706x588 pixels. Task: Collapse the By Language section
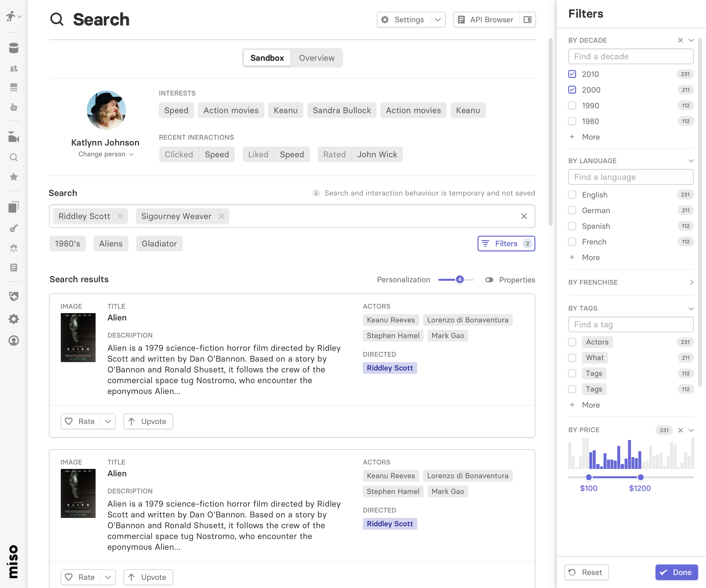(x=691, y=161)
